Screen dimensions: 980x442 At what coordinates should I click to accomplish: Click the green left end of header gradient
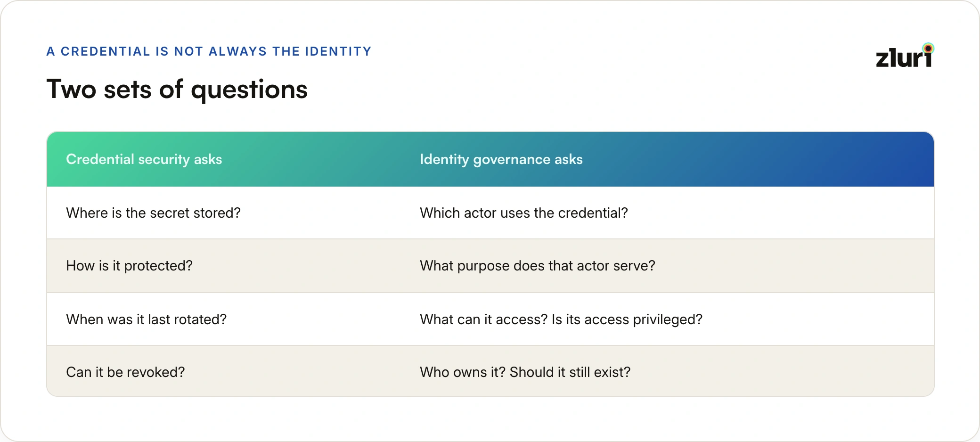(x=57, y=159)
